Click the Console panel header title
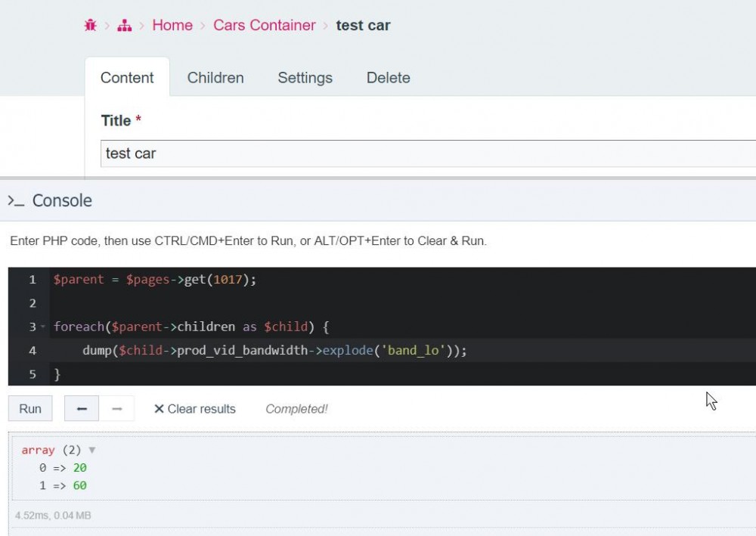The width and height of the screenshot is (756, 536). point(62,201)
